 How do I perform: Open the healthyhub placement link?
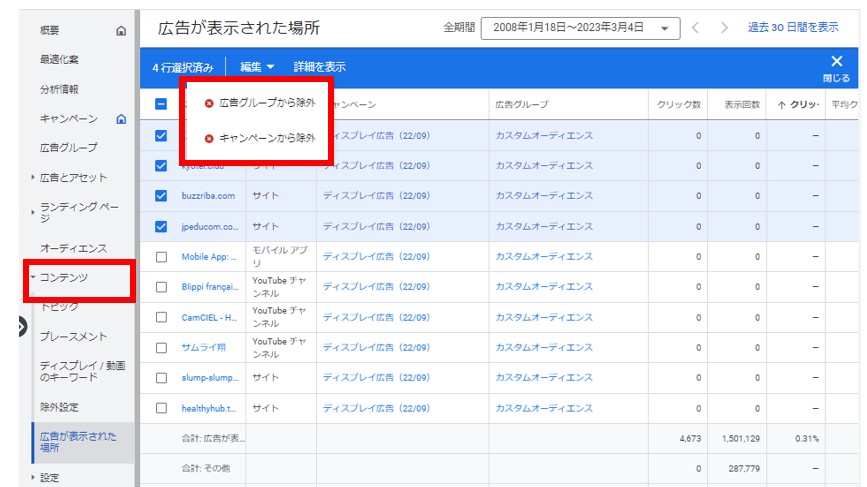(x=209, y=409)
